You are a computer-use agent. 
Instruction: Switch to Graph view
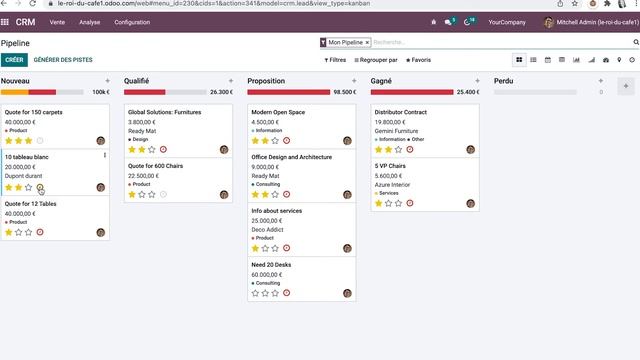576,60
